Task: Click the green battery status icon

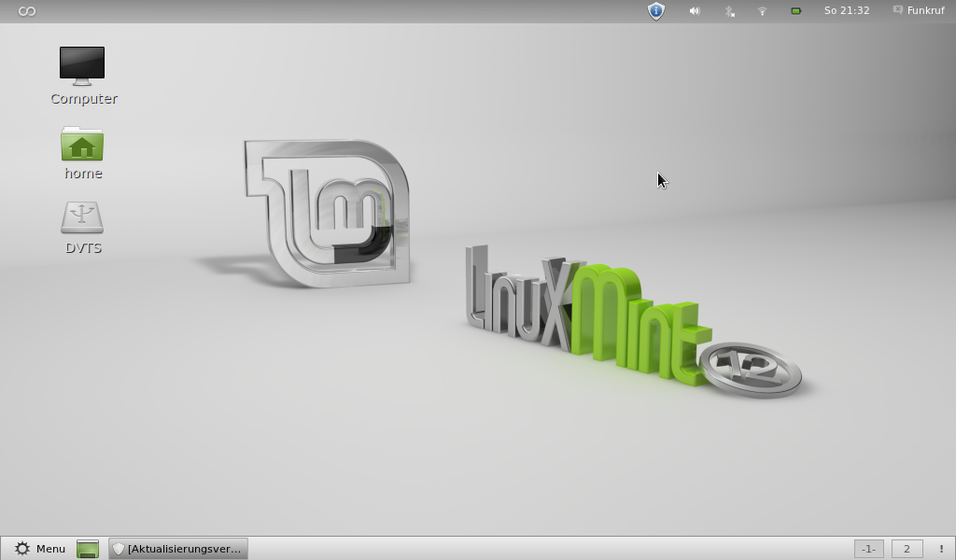Action: (795, 11)
